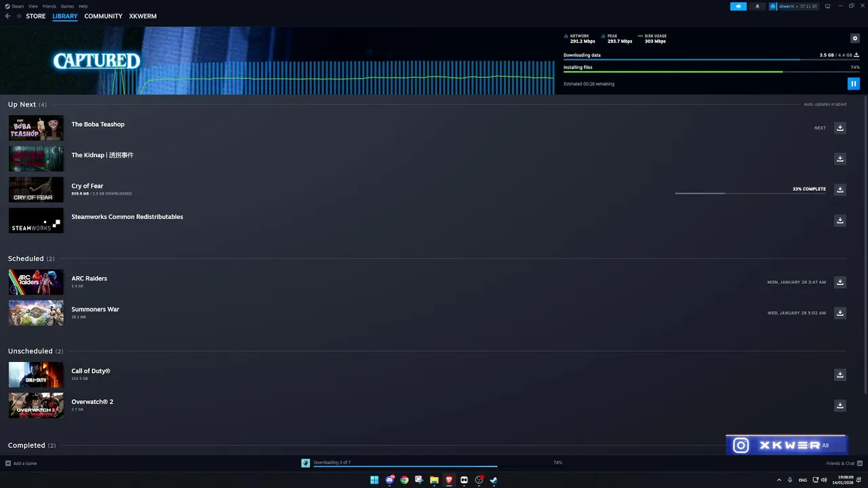
Task: Open Brave browser from the taskbar
Action: (x=449, y=480)
